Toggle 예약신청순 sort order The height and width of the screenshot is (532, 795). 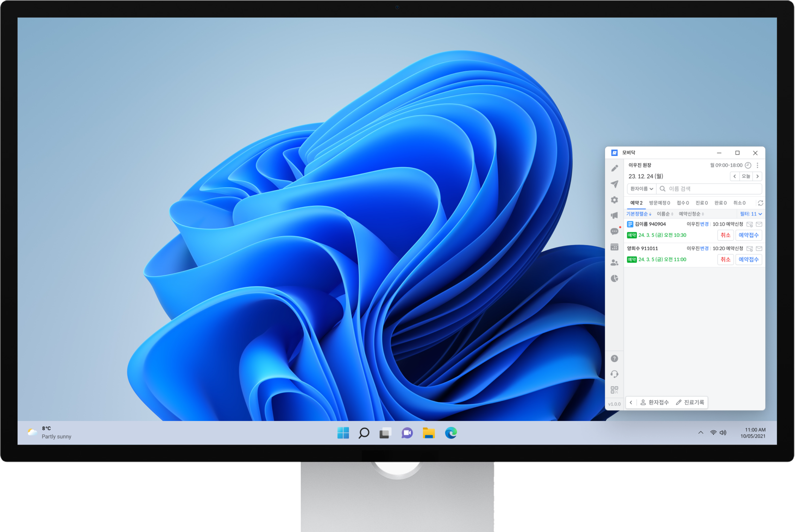(x=691, y=214)
